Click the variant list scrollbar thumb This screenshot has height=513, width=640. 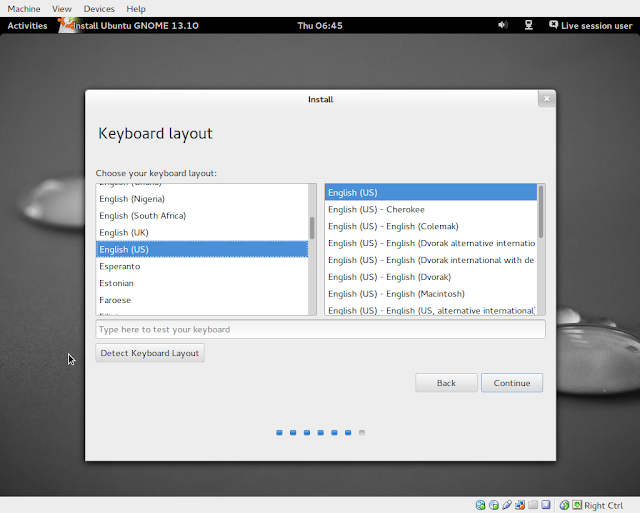click(x=541, y=211)
